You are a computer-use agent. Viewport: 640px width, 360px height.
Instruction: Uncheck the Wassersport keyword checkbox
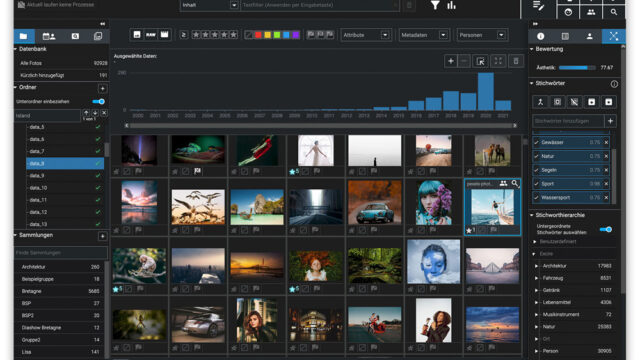coord(536,198)
